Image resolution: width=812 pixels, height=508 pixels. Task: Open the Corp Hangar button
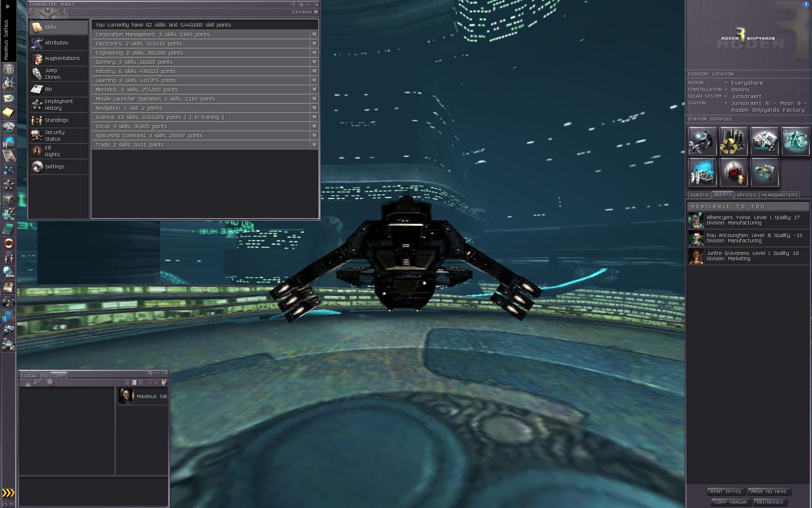tap(730, 502)
